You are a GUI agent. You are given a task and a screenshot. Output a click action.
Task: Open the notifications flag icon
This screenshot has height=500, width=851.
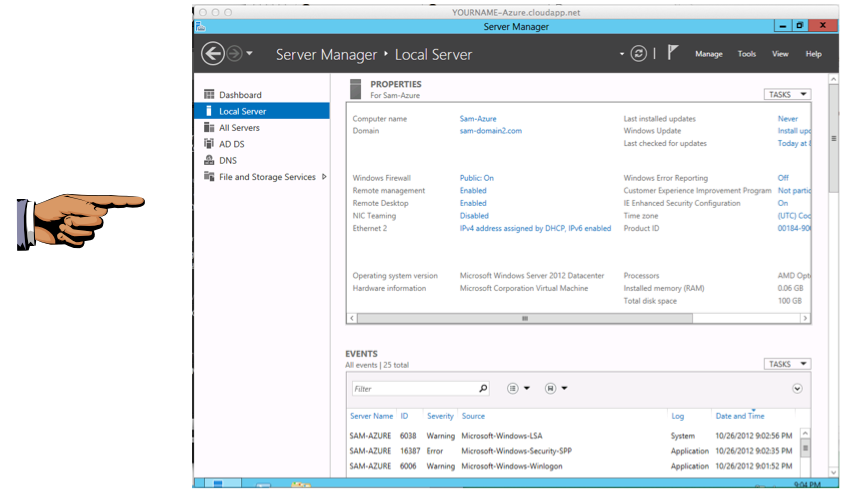pos(673,53)
